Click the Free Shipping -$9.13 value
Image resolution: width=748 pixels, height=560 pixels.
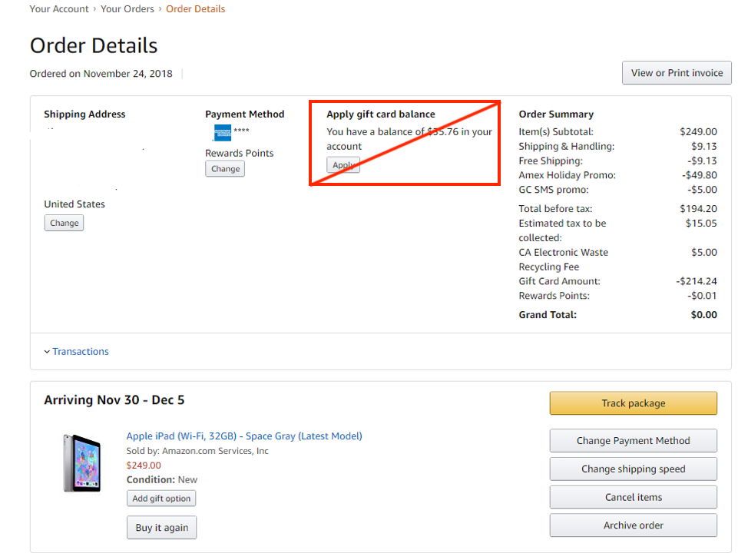[x=702, y=161]
